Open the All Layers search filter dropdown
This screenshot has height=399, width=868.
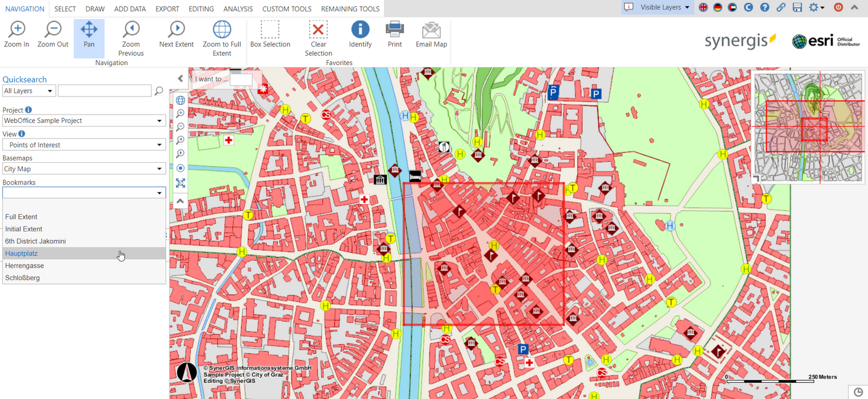click(x=28, y=90)
